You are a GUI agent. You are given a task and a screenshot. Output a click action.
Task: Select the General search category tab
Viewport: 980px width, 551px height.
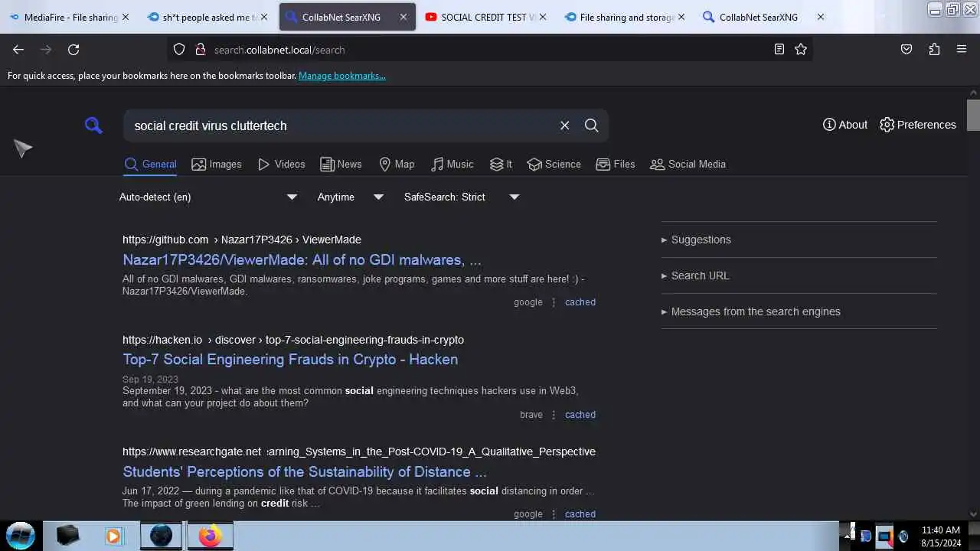(x=151, y=164)
